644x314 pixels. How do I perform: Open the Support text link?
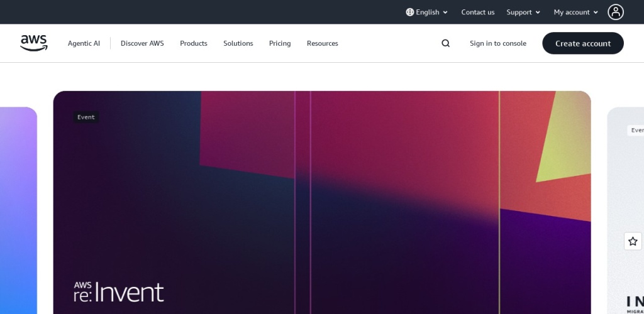(519, 13)
